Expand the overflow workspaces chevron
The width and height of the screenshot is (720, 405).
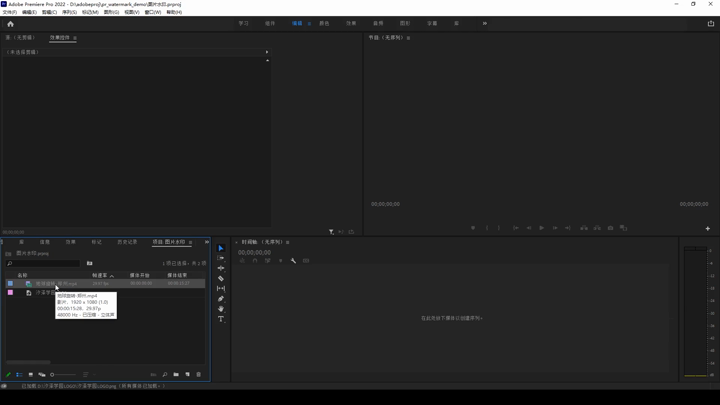pyautogui.click(x=485, y=23)
